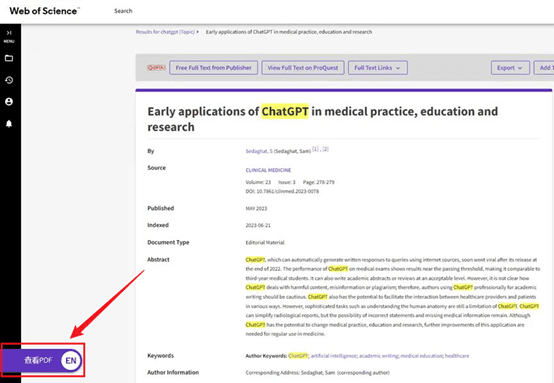Image resolution: width=554 pixels, height=383 pixels.
Task: Click the MAY 2023 published date
Action: pyautogui.click(x=256, y=208)
